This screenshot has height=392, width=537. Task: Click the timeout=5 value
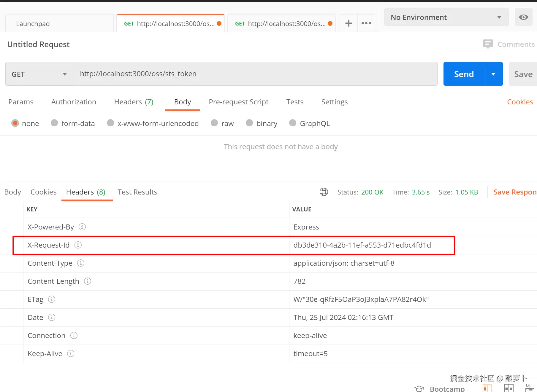tap(310, 353)
